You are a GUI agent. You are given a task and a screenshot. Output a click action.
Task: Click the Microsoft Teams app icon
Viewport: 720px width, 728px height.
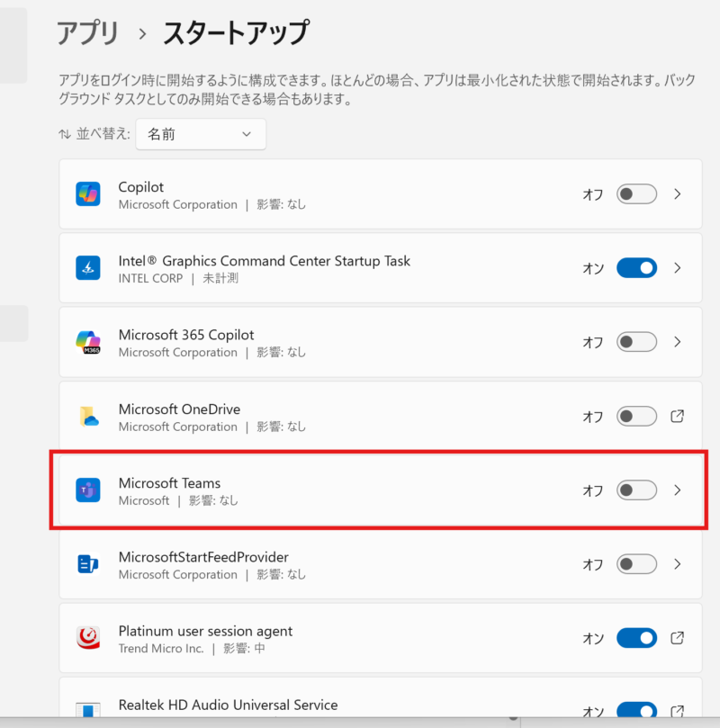(88, 490)
